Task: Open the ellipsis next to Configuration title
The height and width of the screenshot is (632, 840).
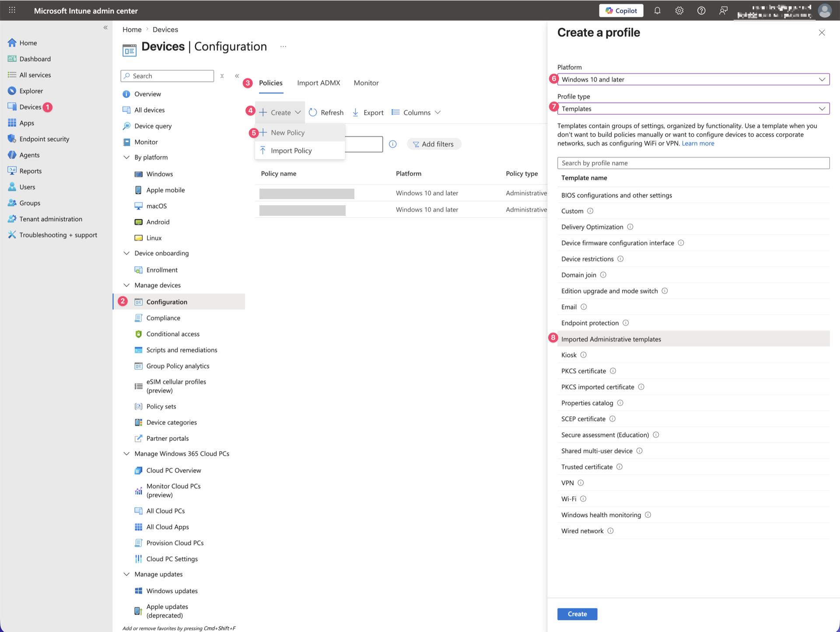Action: click(x=283, y=46)
